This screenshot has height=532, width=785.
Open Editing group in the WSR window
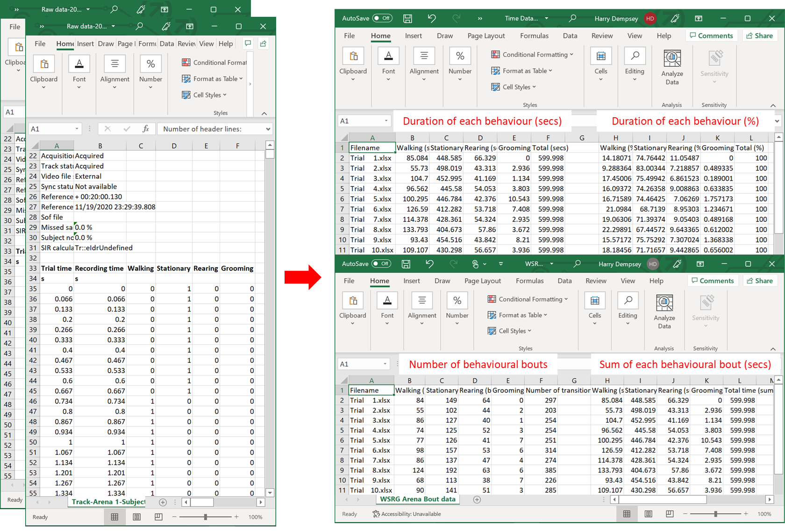coord(628,308)
